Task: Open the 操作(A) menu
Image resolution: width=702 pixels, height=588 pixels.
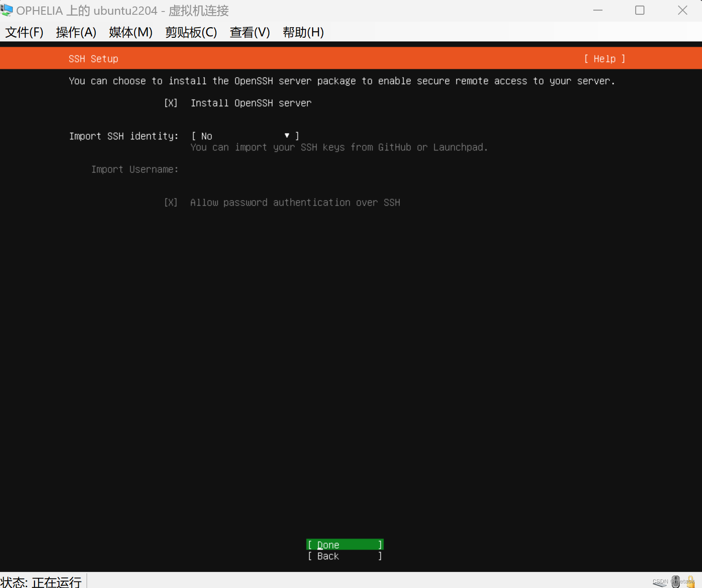Action: point(76,32)
